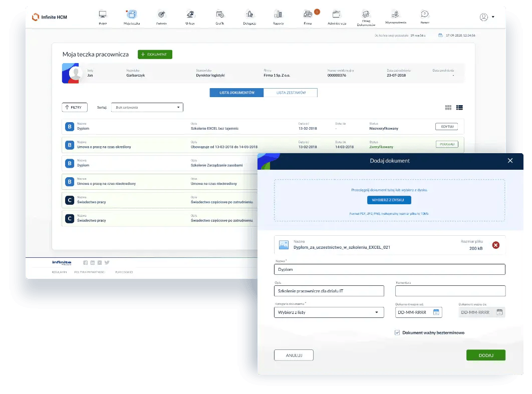Click the empty Komentarz field
This screenshot has width=532, height=394.
pos(450,291)
